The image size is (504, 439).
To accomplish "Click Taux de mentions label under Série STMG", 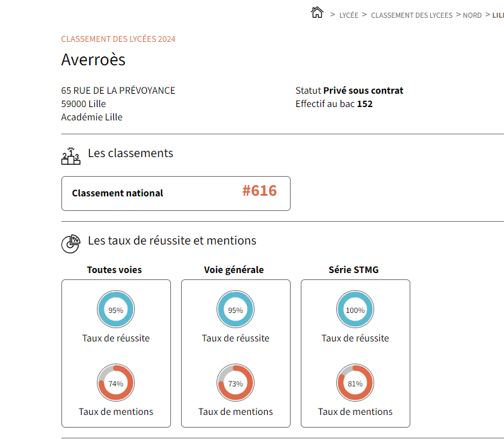I will [x=355, y=412].
